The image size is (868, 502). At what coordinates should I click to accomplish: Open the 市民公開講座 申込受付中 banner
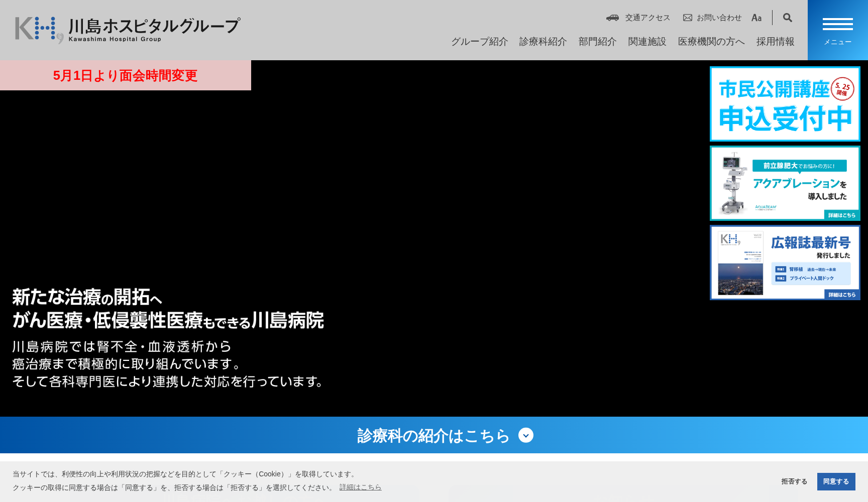785,104
